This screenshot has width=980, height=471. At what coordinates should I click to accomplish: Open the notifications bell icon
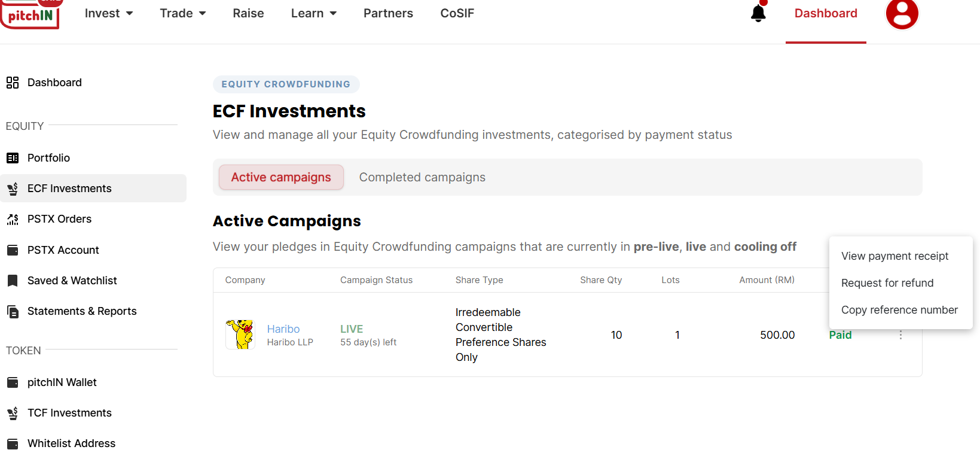pos(758,13)
